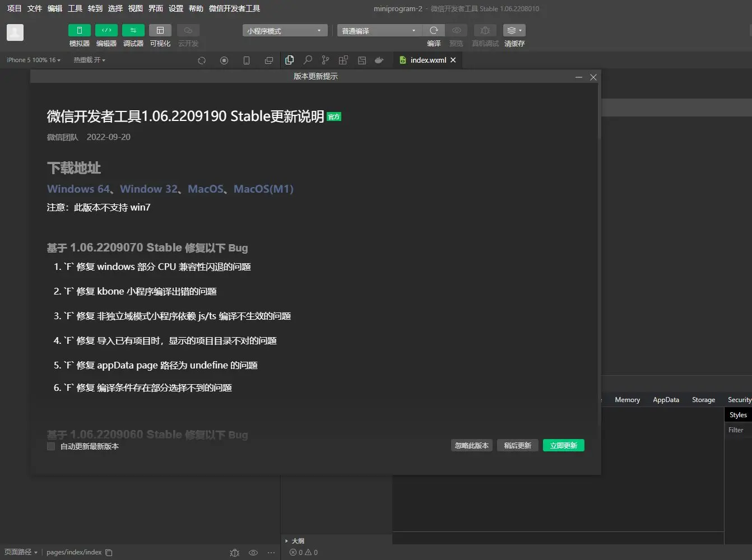This screenshot has height=560, width=752.
Task: Open the 选择 menu
Action: coord(115,8)
